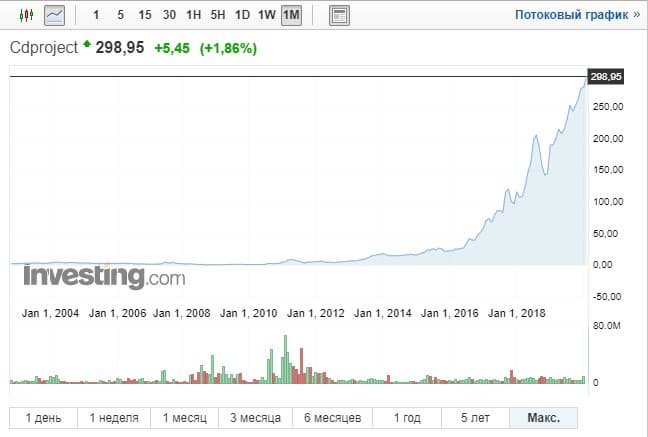Click the 100,00 price axis label

[608, 202]
